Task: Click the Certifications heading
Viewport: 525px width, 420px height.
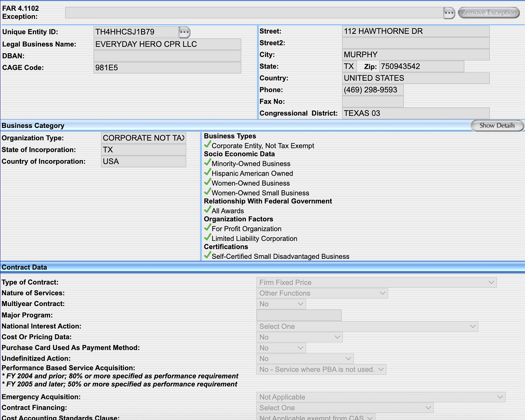Action: (x=226, y=247)
